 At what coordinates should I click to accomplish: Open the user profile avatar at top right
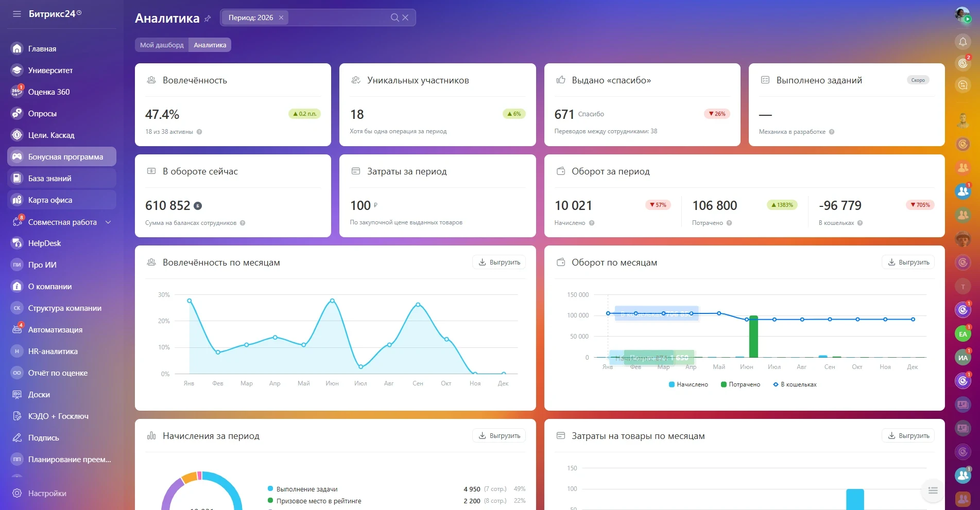(962, 14)
